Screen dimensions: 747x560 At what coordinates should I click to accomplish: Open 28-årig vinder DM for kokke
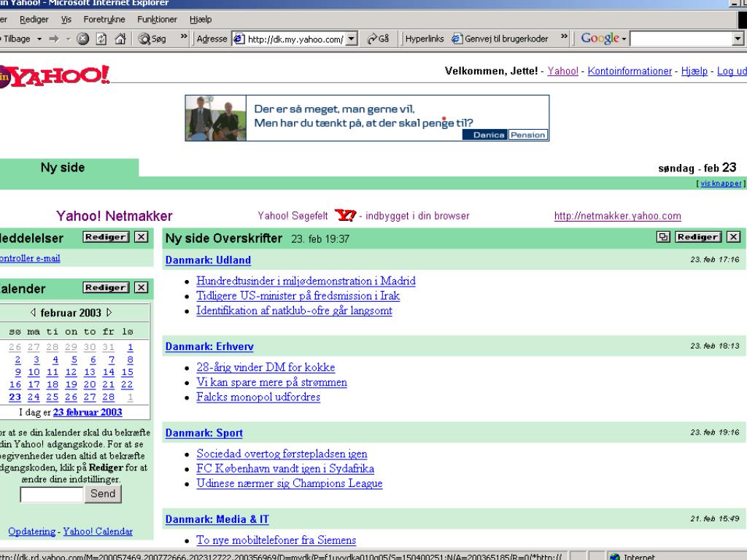(266, 367)
